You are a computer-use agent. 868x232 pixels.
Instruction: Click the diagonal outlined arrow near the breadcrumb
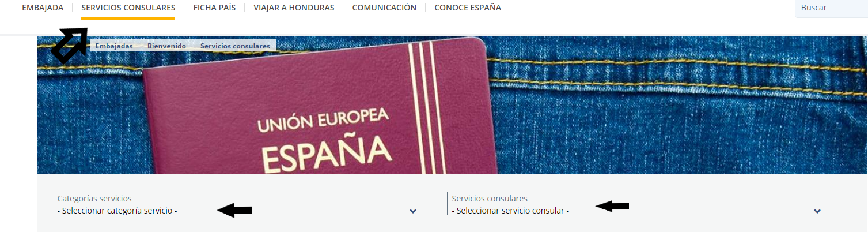click(69, 47)
